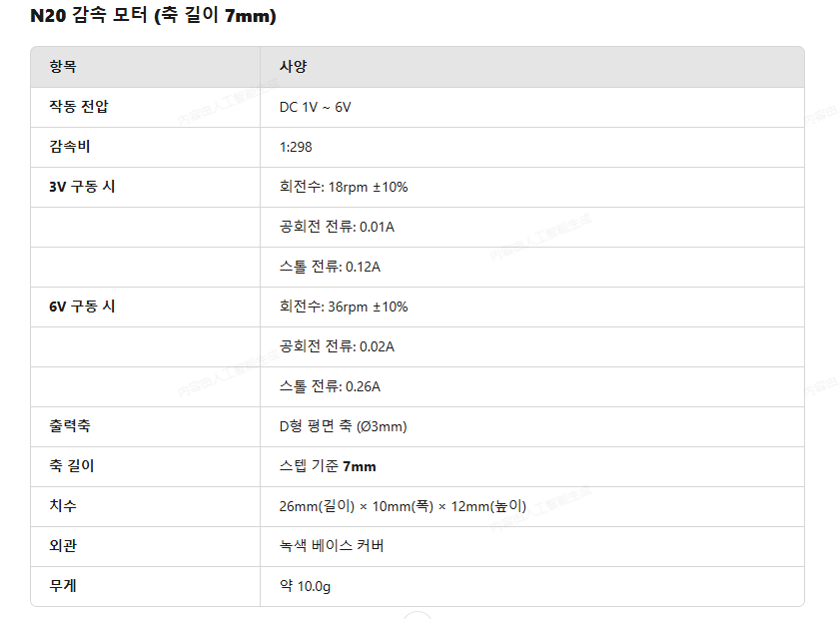Select the 항목 column header

63,67
